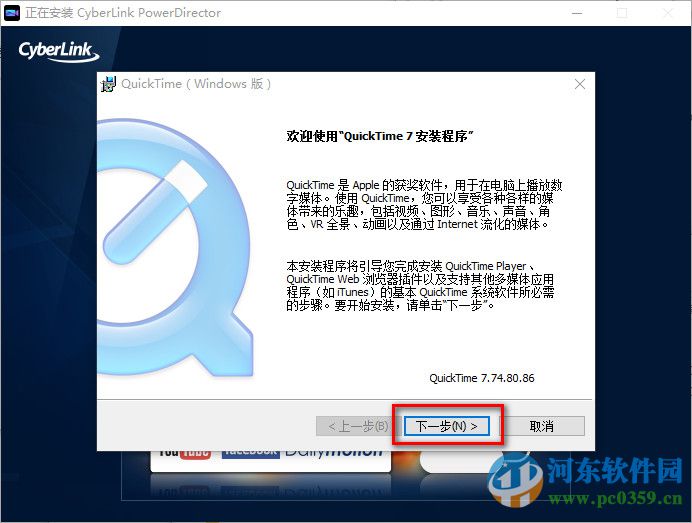
Task: Click the large QuickTime Q logo image
Action: pos(175,250)
